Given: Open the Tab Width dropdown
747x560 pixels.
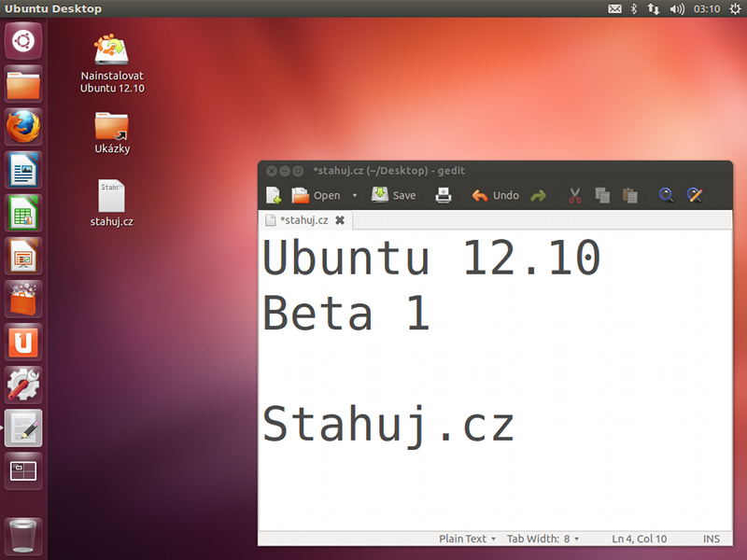Looking at the screenshot, I should coord(543,539).
